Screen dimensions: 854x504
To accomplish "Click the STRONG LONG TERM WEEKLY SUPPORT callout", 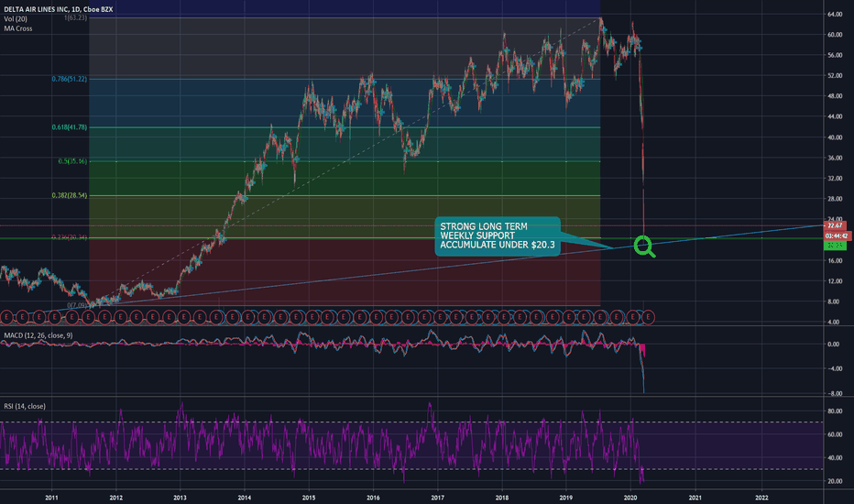I will point(498,236).
